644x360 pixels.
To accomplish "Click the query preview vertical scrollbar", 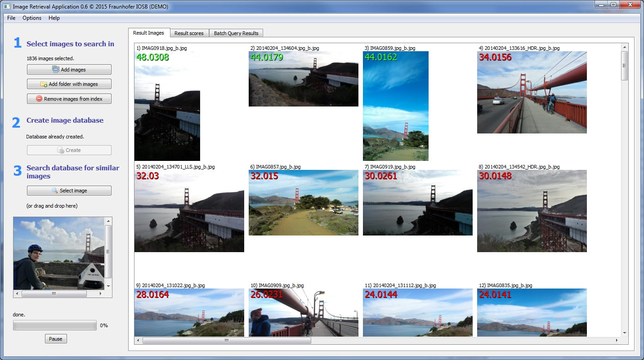I will (x=108, y=252).
